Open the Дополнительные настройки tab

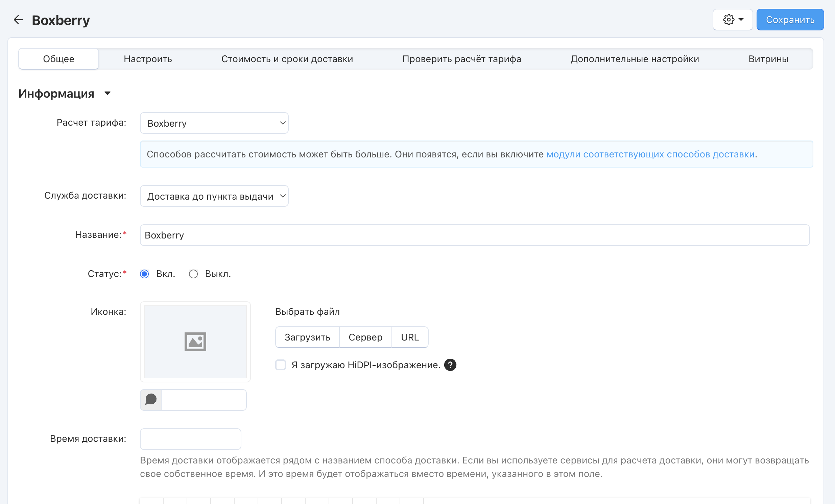click(635, 59)
